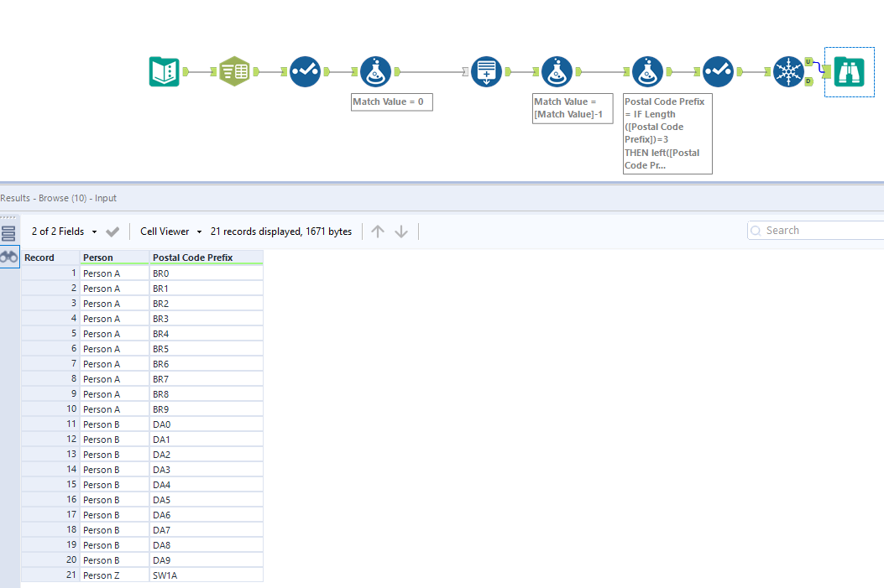Open the 'Match Value = 0' Formula tool
Screen dimensions: 884x588
[375, 72]
